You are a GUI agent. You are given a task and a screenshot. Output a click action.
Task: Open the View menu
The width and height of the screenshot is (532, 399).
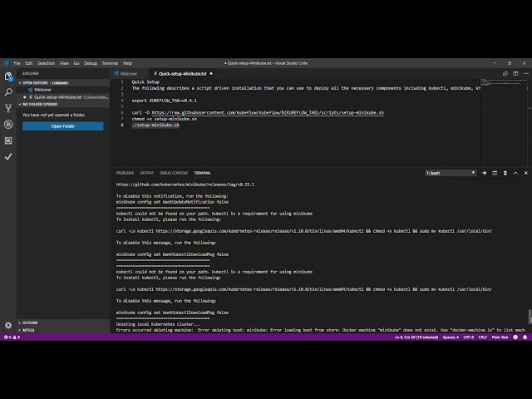point(64,63)
